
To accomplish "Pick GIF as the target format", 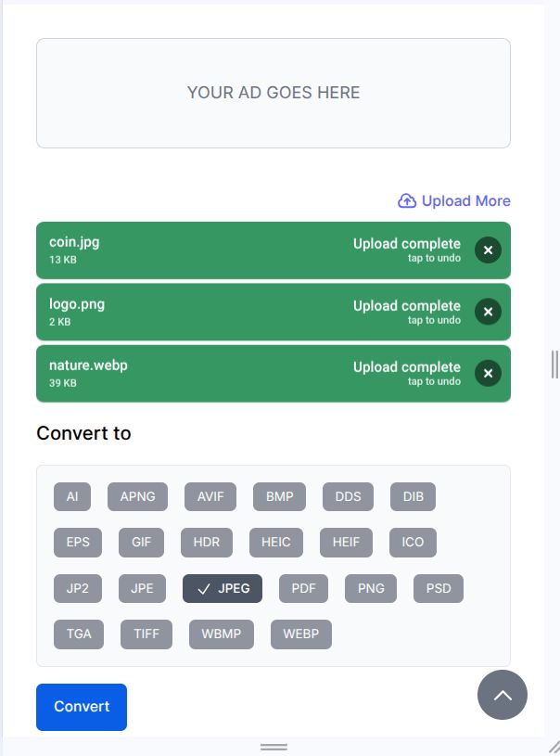I will [141, 542].
